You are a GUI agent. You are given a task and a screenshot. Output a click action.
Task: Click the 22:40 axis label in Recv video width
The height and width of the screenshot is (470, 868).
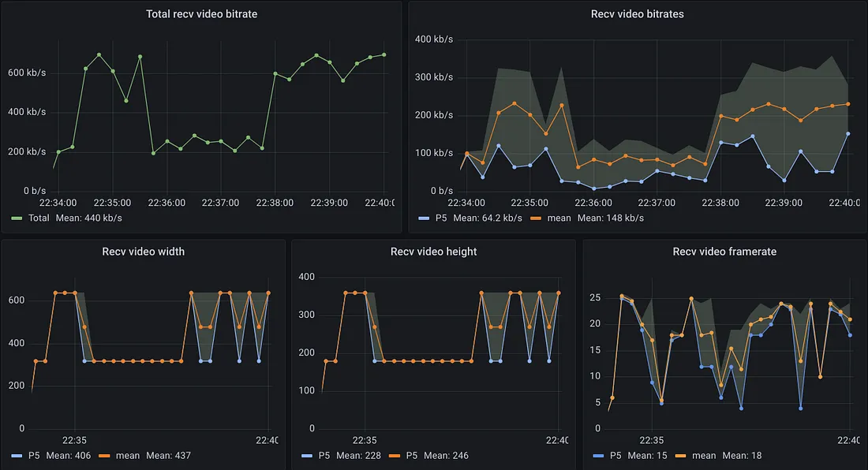(266, 441)
